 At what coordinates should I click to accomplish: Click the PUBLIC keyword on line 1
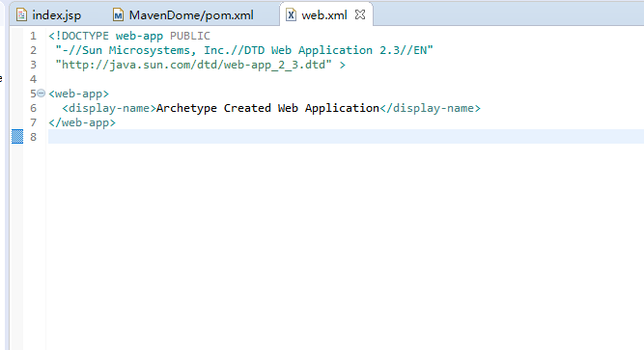190,36
